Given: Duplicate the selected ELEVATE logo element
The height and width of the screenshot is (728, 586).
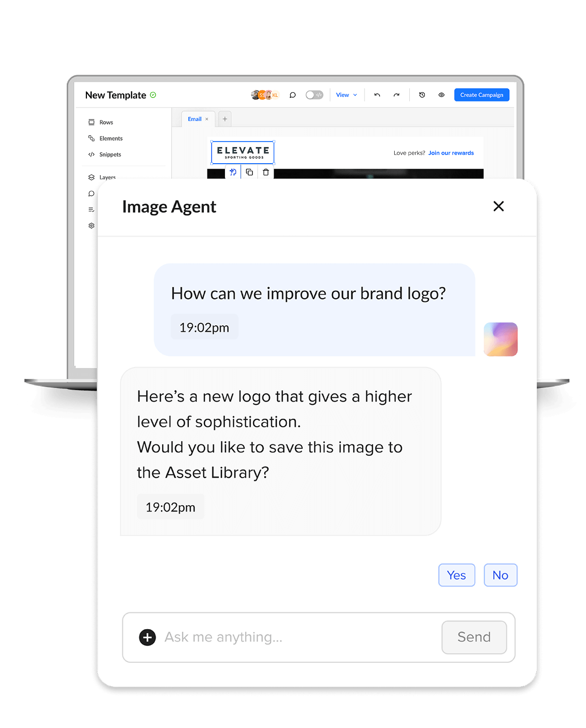Looking at the screenshot, I should click(x=250, y=172).
